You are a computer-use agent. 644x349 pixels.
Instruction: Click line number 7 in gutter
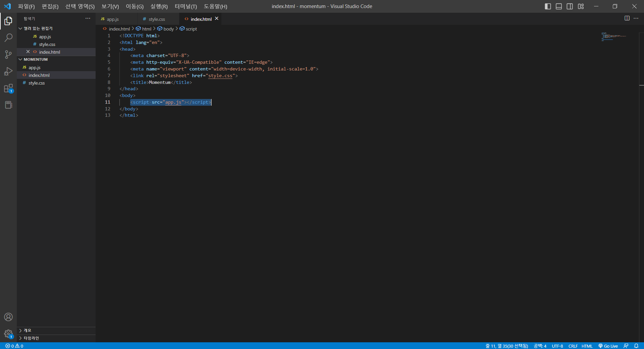(109, 76)
